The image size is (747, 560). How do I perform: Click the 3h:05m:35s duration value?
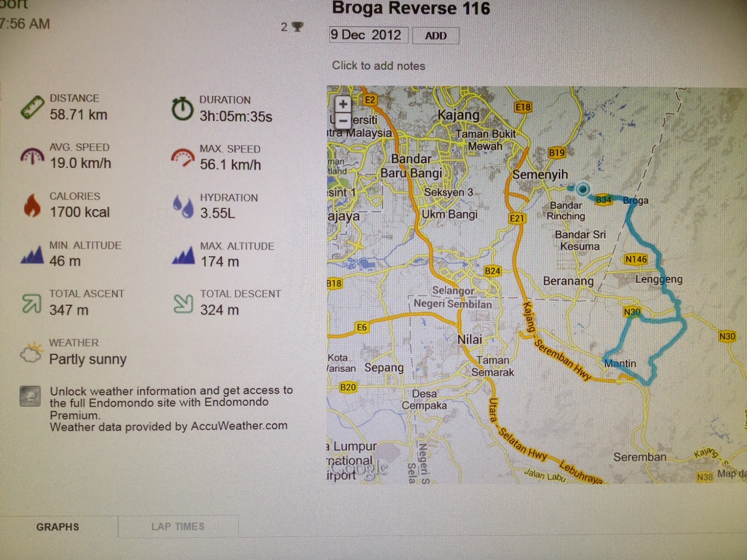[x=236, y=116]
